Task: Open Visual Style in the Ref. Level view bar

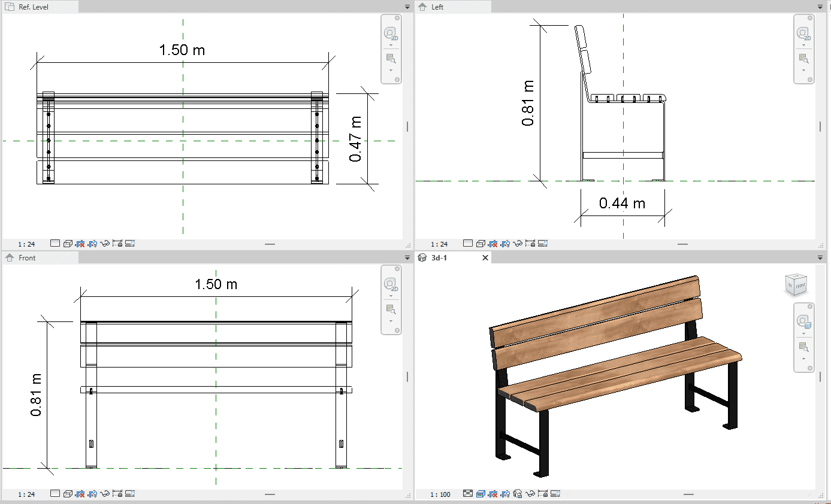Action: coord(68,244)
